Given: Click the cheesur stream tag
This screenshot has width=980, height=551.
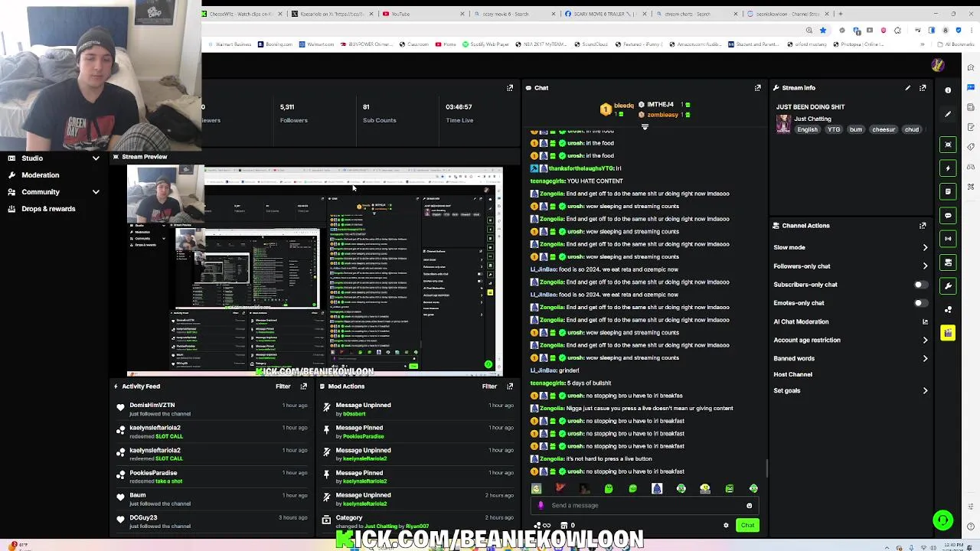Looking at the screenshot, I should [x=884, y=130].
